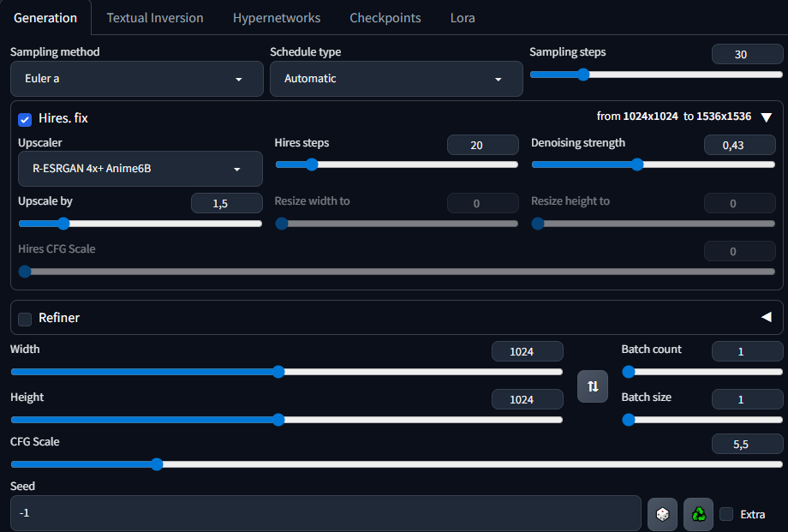Open the Sampling method dropdown
The height and width of the screenshot is (532, 788).
point(137,79)
